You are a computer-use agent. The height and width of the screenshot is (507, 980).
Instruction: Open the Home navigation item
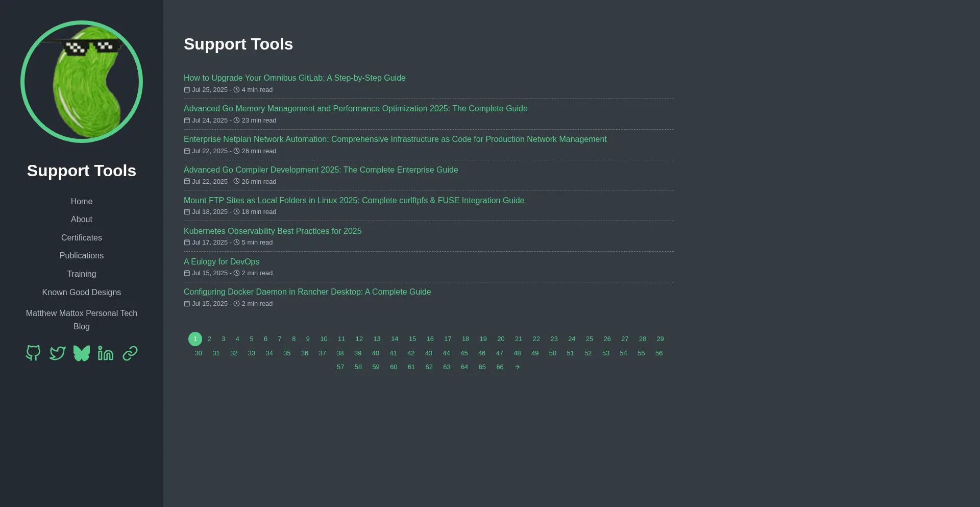81,201
